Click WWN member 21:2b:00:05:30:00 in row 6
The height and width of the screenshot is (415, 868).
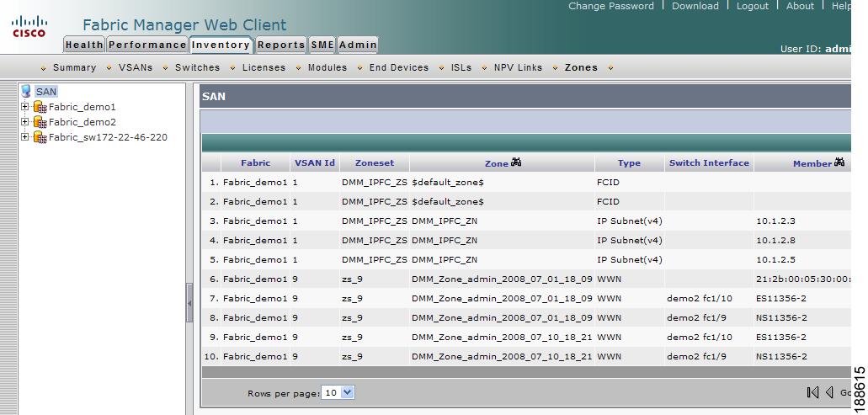tap(802, 279)
